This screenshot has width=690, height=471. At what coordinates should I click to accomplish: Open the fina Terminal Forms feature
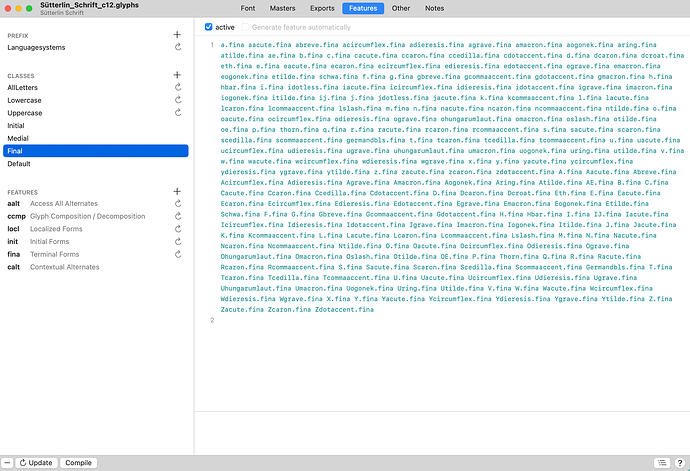click(43, 254)
